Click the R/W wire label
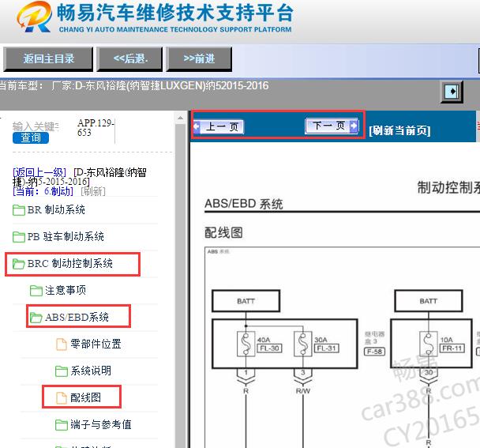 302,391
